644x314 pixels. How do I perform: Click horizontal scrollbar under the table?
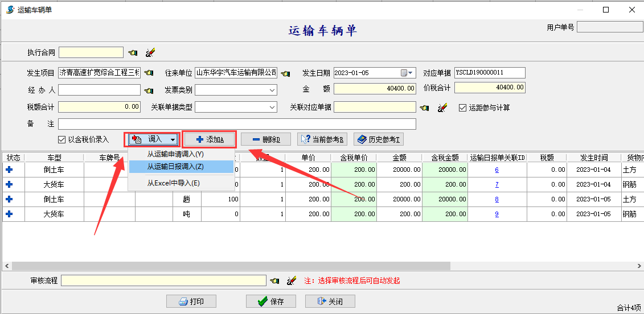228,266
